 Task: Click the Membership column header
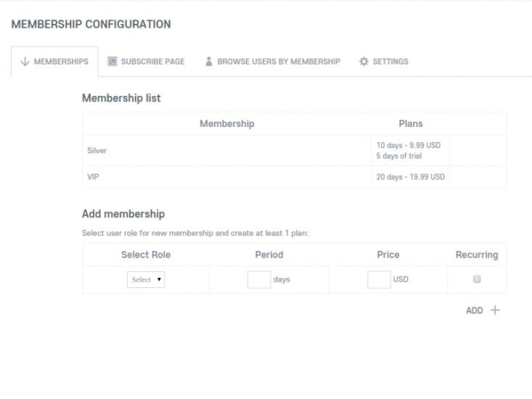click(227, 124)
